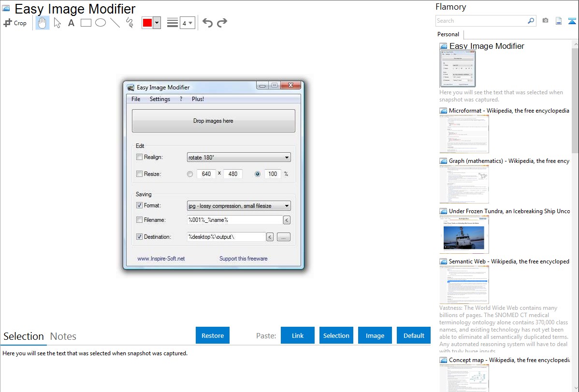The image size is (579, 392).
Task: Select the percent resize radio button
Action: pyautogui.click(x=258, y=174)
